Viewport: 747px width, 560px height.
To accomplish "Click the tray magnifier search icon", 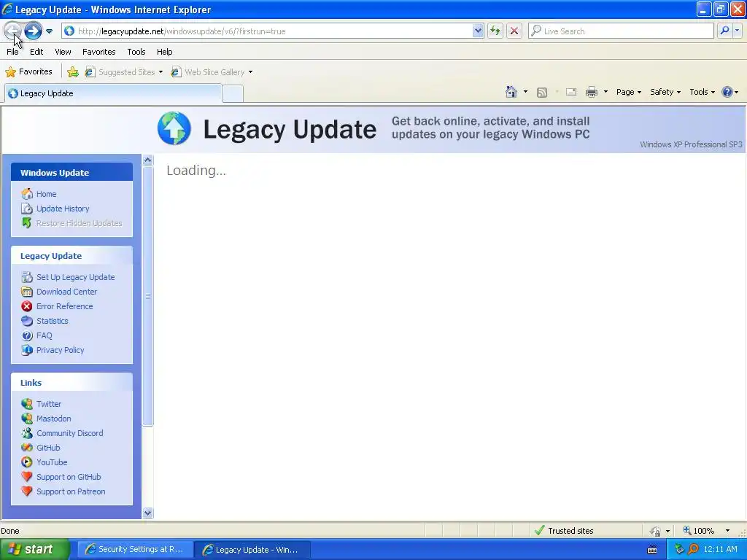I will (x=693, y=549).
